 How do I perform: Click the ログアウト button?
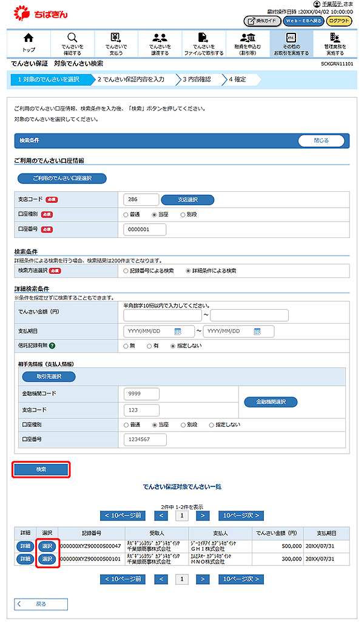339,21
